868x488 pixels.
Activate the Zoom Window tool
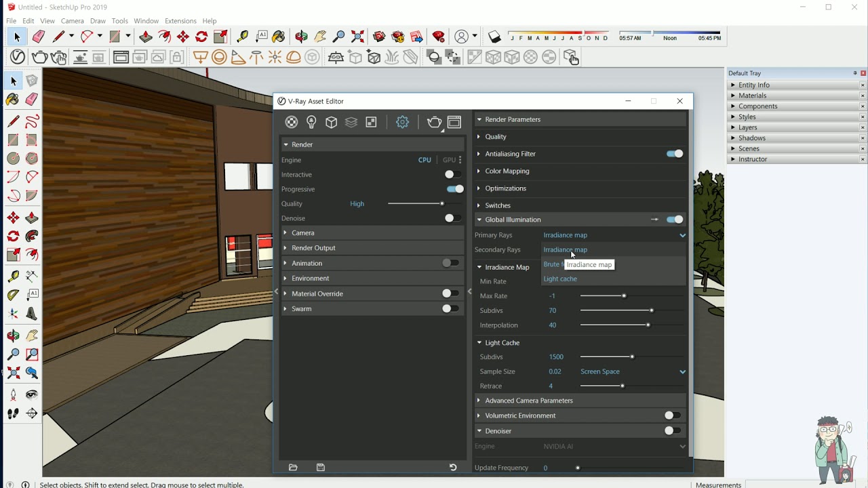tap(32, 354)
